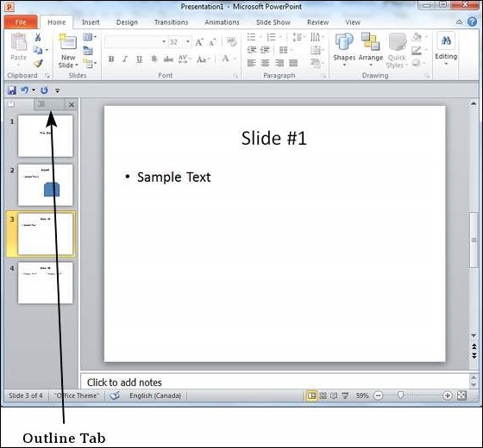Viewport: 483px width, 448px height.
Task: Open Change Case Aa dropdown
Action: pyautogui.click(x=204, y=59)
